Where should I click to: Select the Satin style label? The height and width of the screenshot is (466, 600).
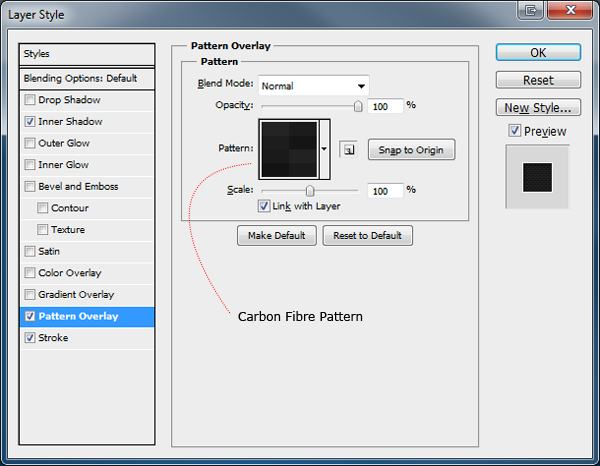coord(49,251)
